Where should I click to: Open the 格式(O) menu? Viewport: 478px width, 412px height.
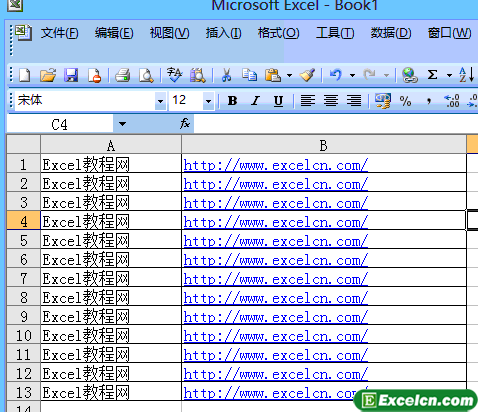[278, 33]
